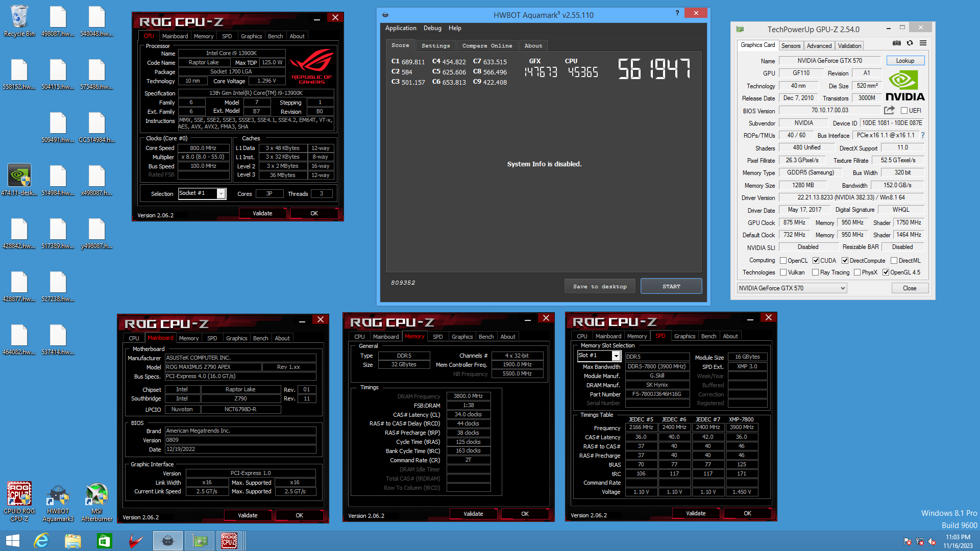Toggle the OpenGL 4.5 checkbox

tap(886, 272)
